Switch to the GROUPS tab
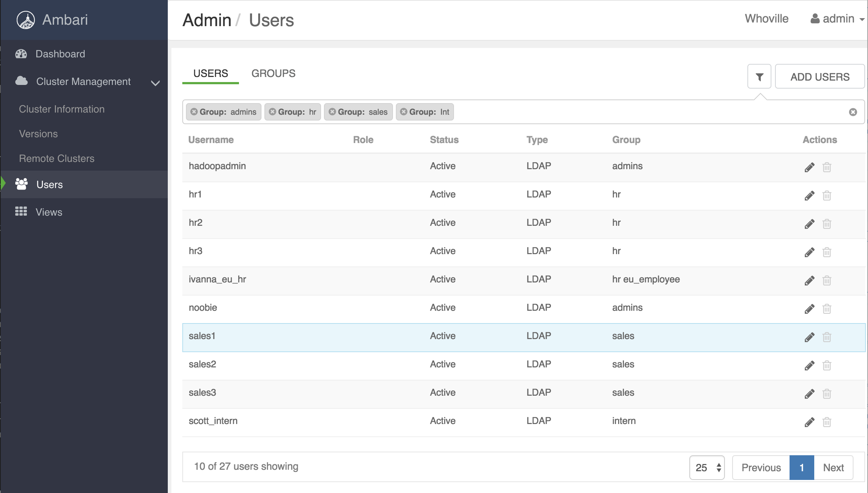868x493 pixels. point(273,73)
